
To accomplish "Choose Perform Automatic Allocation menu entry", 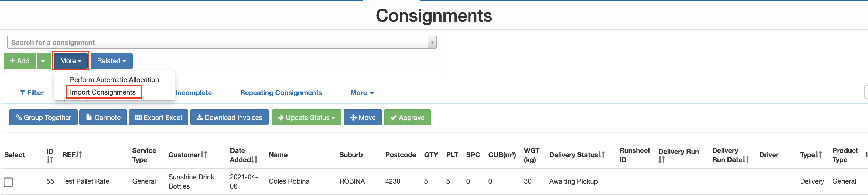I will [114, 80].
